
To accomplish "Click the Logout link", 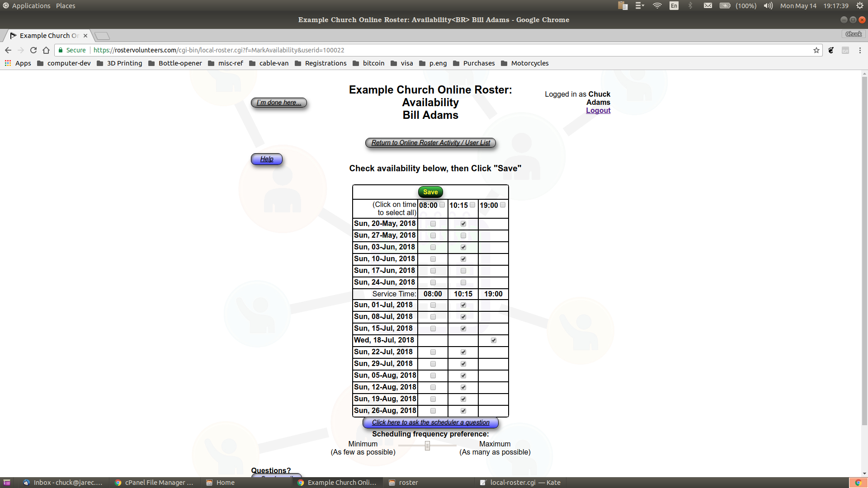I will coord(598,110).
